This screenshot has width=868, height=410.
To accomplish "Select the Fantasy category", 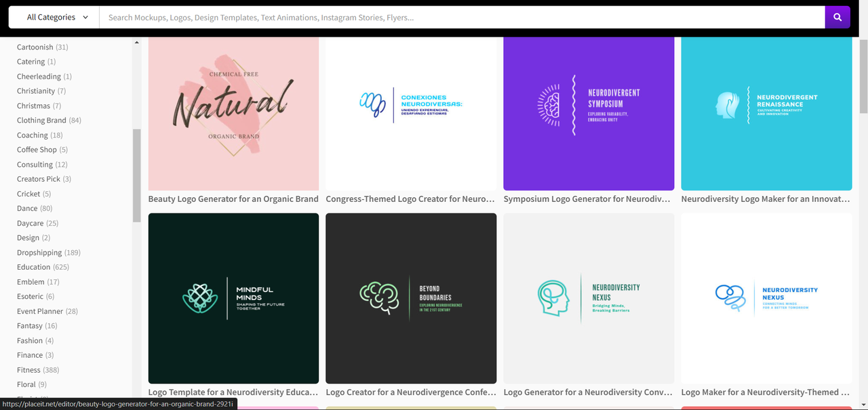I will [x=37, y=326].
